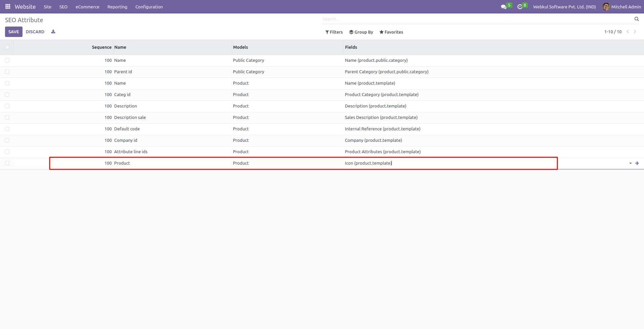Select the Default code row checkbox
Viewport: 644px width, 329px height.
(x=7, y=129)
